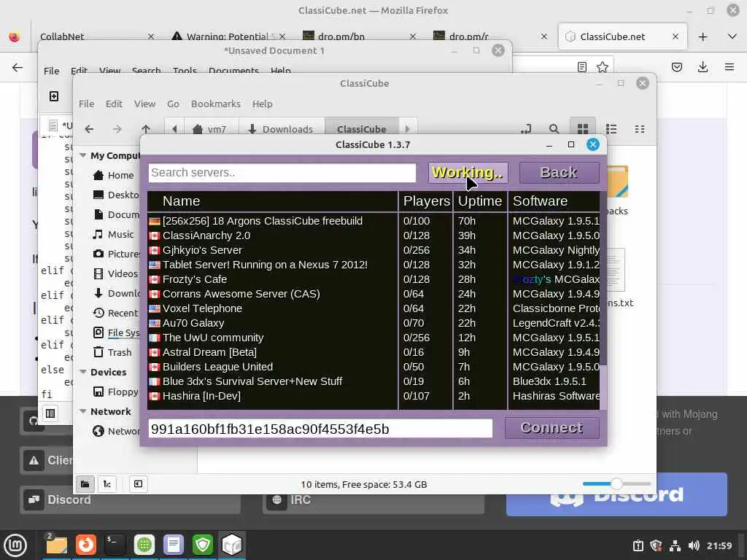Bookmark page with star icon in Firefox
Viewport: 747px width, 560px height.
602,67
